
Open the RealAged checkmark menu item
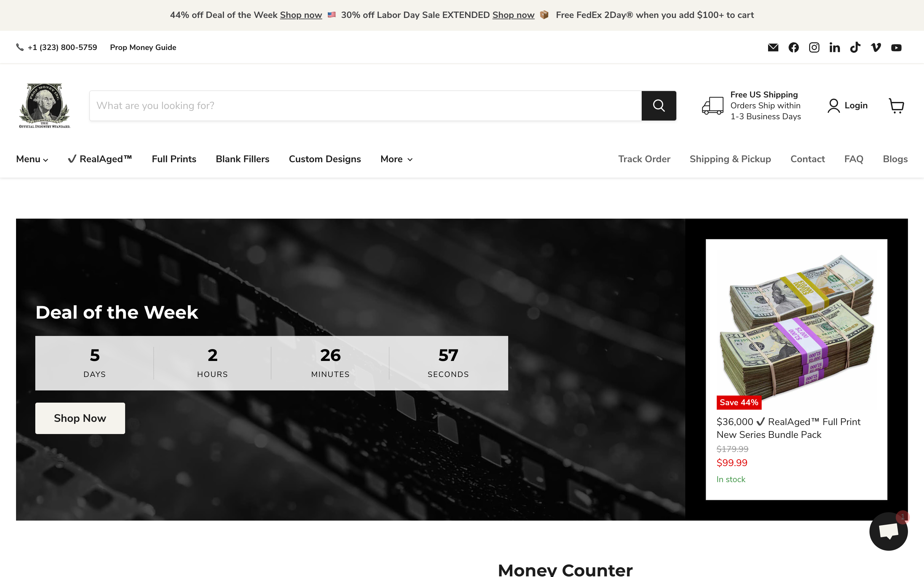99,159
